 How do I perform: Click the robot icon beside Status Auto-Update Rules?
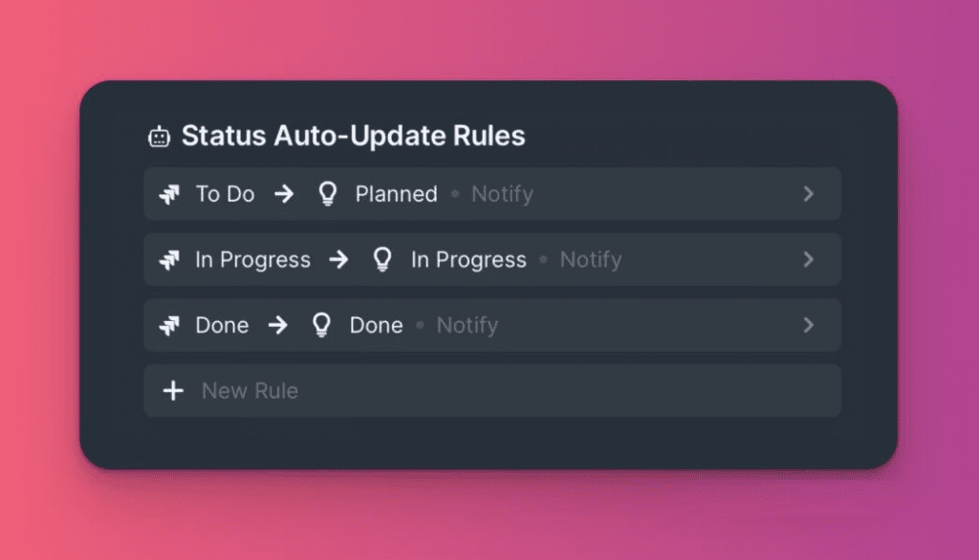(x=160, y=136)
